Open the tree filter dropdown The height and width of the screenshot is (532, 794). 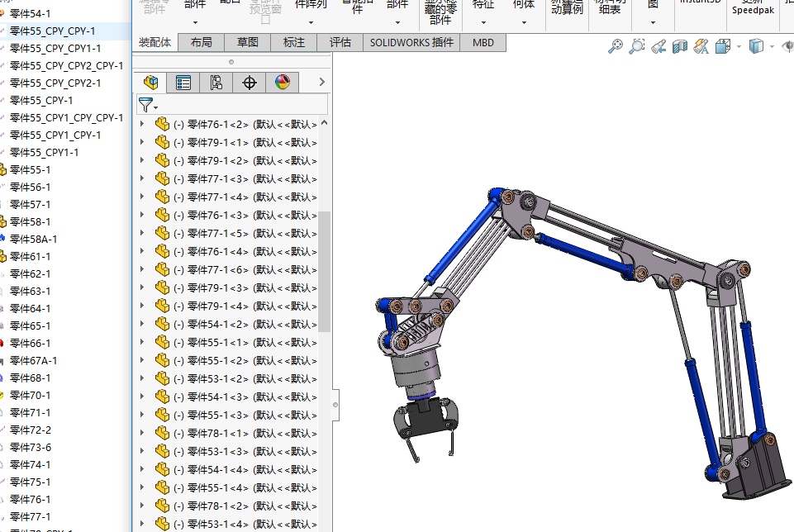pyautogui.click(x=148, y=105)
